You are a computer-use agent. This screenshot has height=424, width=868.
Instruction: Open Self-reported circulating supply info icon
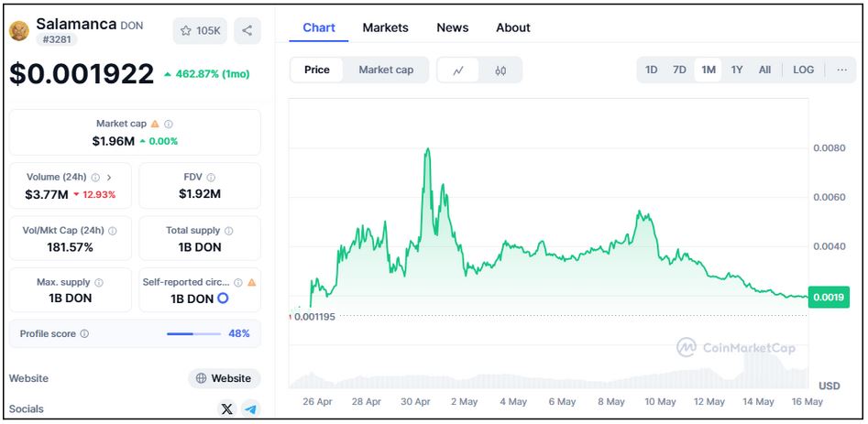click(238, 282)
